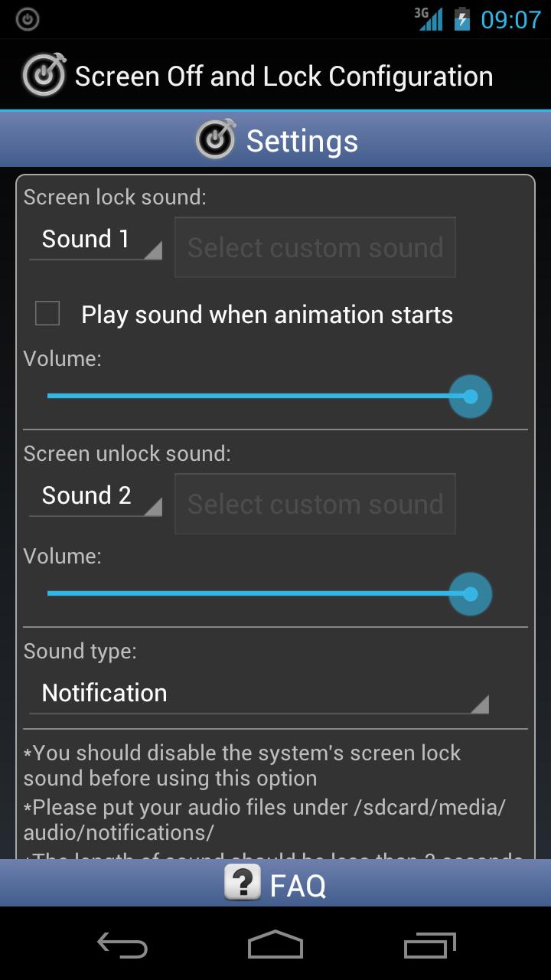Screen dimensions: 551x980
Task: Tap the 3G signal strength icon
Action: tap(429, 19)
